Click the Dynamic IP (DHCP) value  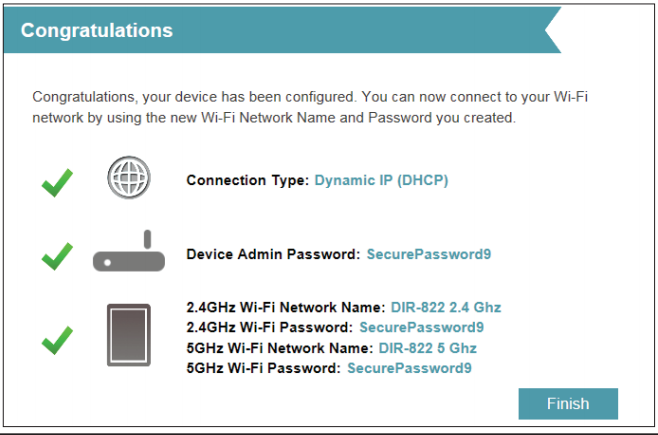pyautogui.click(x=381, y=181)
